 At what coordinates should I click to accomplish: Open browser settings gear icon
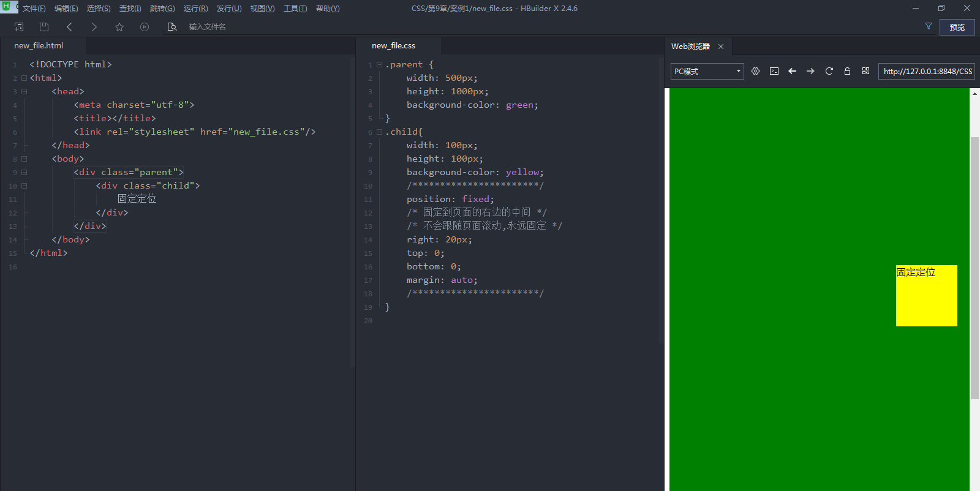point(756,71)
